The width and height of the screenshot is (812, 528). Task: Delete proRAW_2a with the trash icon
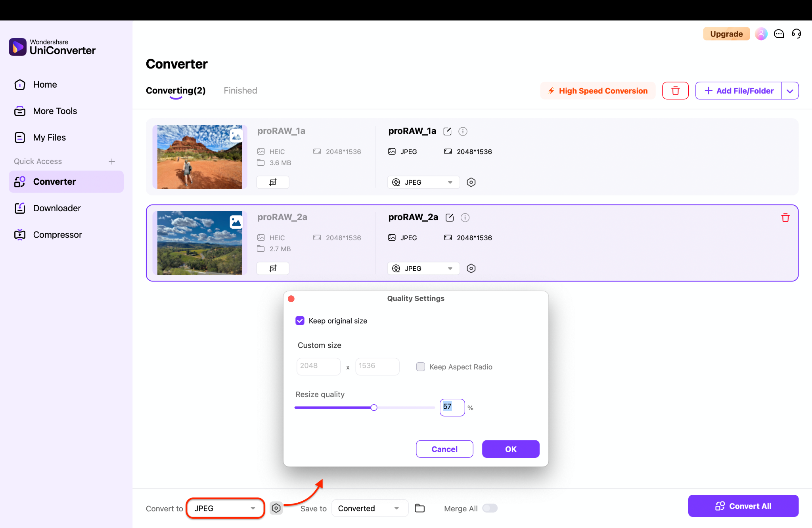[785, 218]
